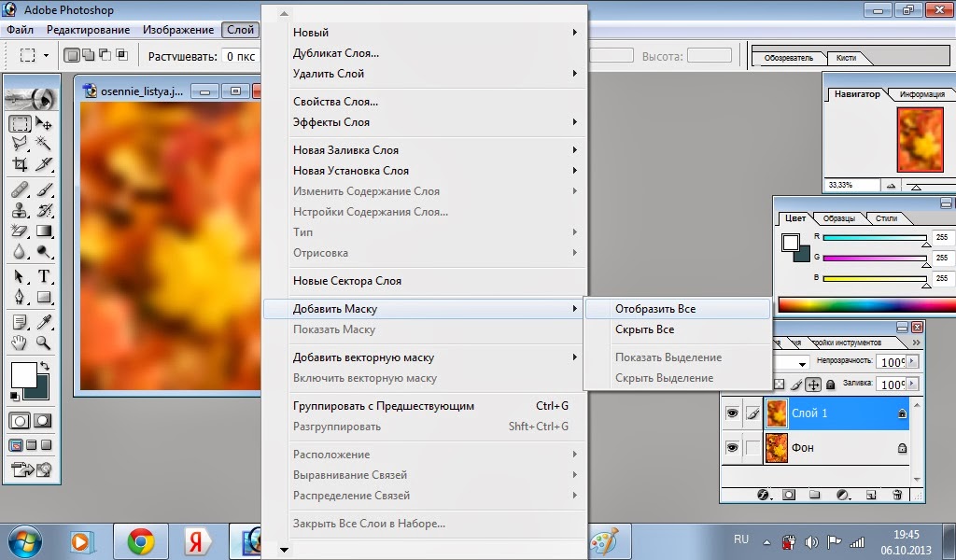Toggle lock all in Layers panel
Viewport: 956px width, 560px height.
click(830, 385)
